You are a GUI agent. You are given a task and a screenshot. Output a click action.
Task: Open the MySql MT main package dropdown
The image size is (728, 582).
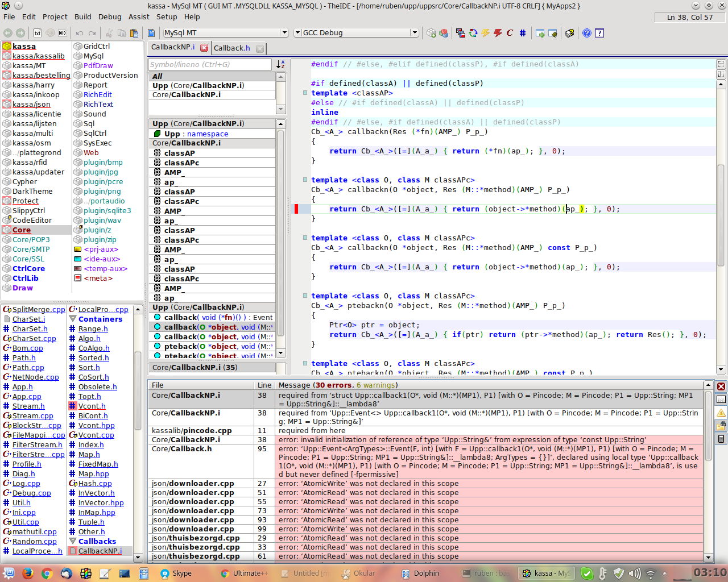coord(284,33)
